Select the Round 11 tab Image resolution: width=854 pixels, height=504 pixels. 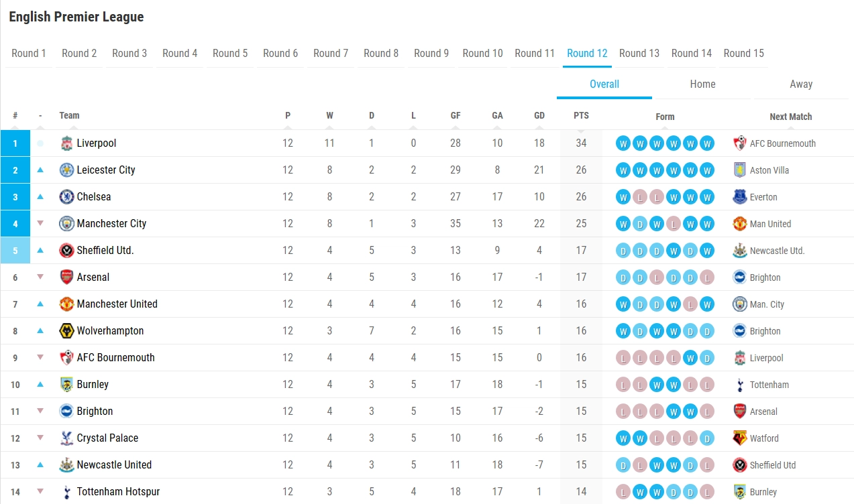pyautogui.click(x=535, y=54)
